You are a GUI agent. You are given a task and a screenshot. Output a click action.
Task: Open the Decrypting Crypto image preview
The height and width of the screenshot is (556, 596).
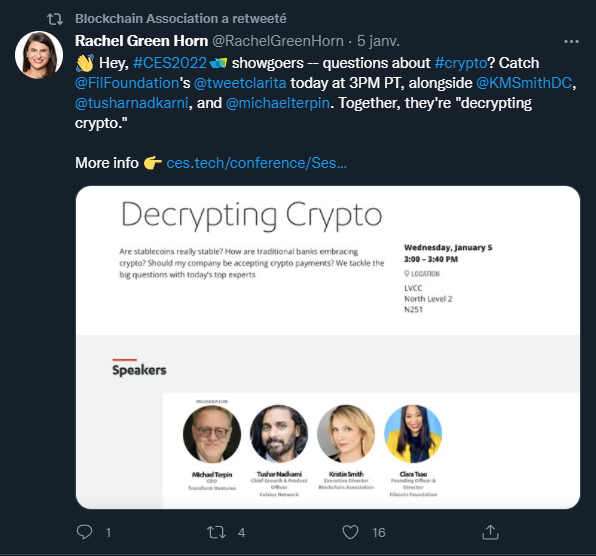tap(328, 347)
